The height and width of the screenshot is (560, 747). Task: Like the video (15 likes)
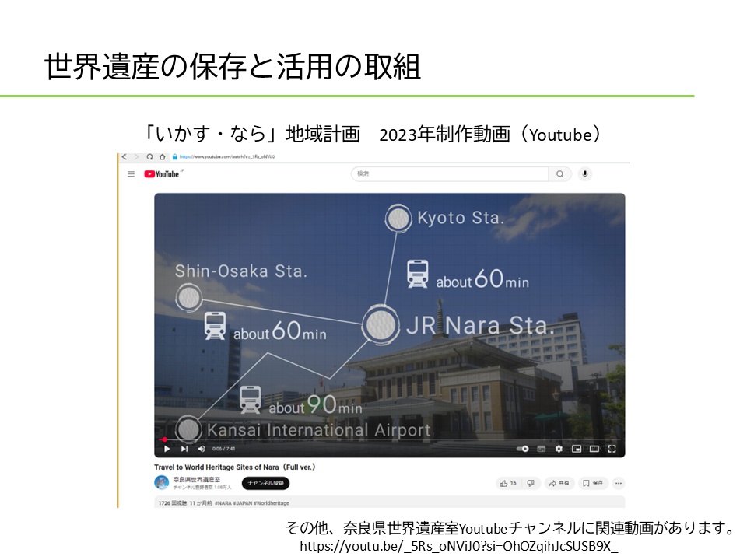tap(508, 483)
